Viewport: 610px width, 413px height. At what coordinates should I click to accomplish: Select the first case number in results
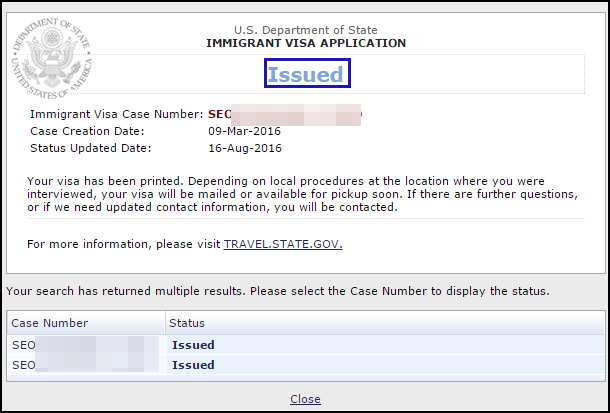click(x=85, y=345)
